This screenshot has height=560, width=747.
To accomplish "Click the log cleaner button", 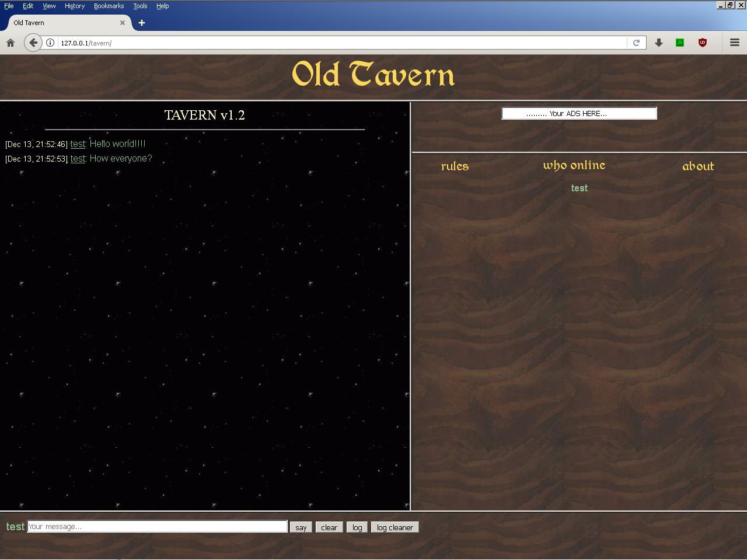I will [395, 527].
